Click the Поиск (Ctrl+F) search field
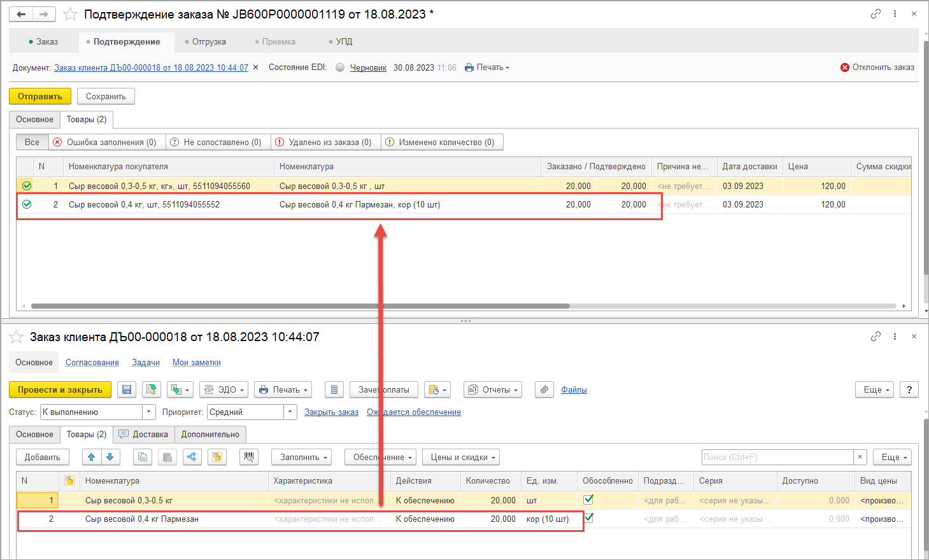Image resolution: width=929 pixels, height=560 pixels. tap(777, 457)
